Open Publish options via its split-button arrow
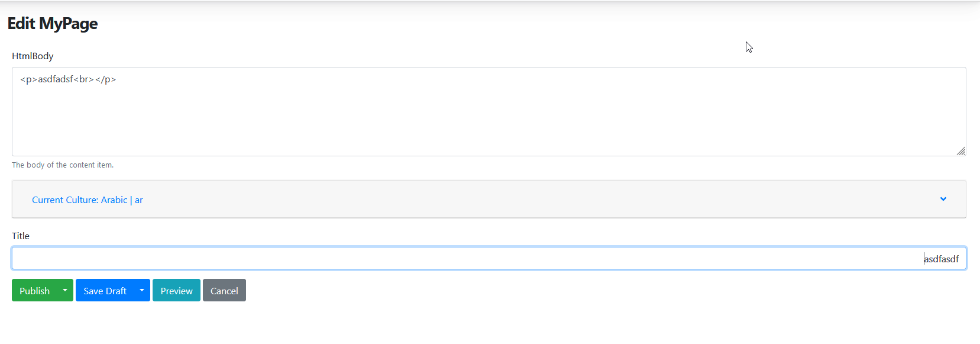The height and width of the screenshot is (344, 980). [65, 290]
